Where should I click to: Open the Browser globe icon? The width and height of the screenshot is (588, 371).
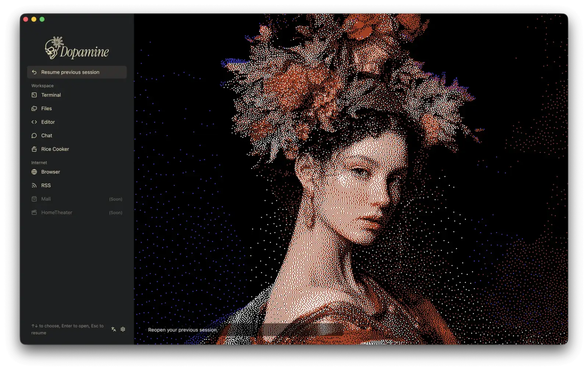[34, 172]
